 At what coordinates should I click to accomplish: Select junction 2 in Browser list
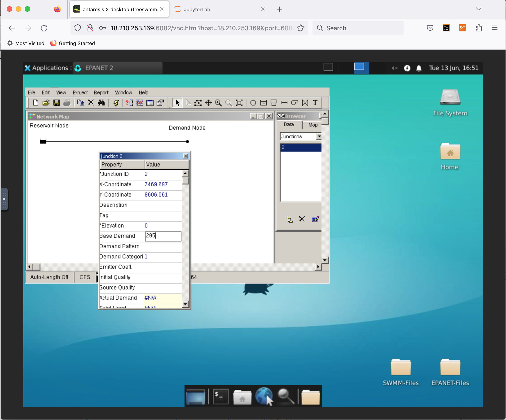[301, 147]
